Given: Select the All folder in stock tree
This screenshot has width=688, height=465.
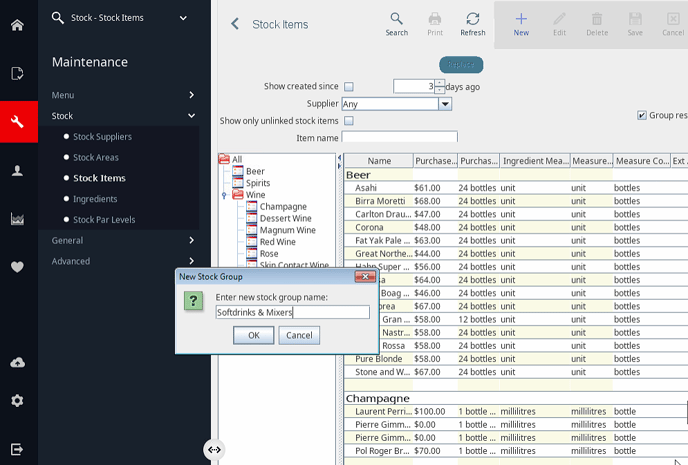Looking at the screenshot, I should (x=231, y=159).
